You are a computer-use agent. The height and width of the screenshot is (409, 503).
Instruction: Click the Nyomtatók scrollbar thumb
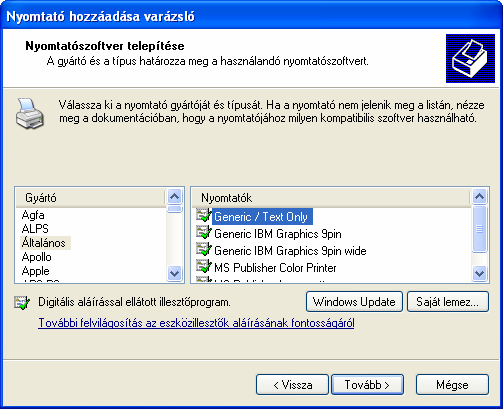click(x=479, y=229)
